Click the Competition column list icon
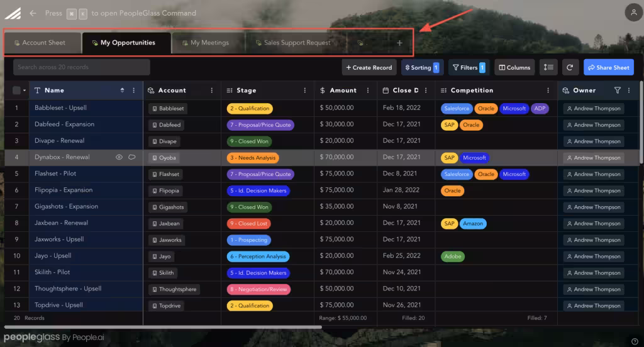 point(443,91)
